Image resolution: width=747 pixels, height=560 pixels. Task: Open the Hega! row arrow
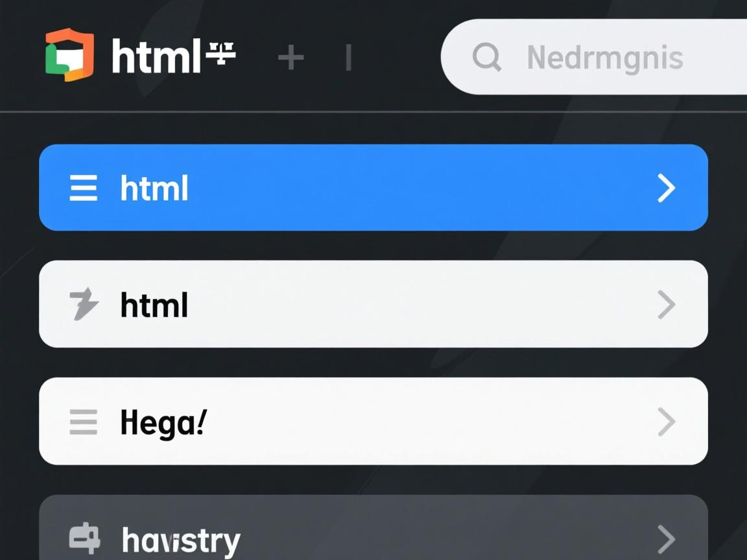click(666, 422)
